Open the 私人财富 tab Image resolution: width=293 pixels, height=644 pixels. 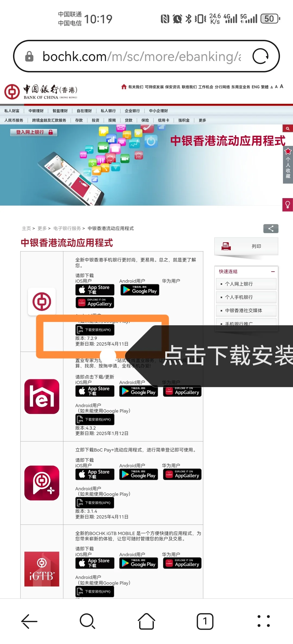point(12,111)
